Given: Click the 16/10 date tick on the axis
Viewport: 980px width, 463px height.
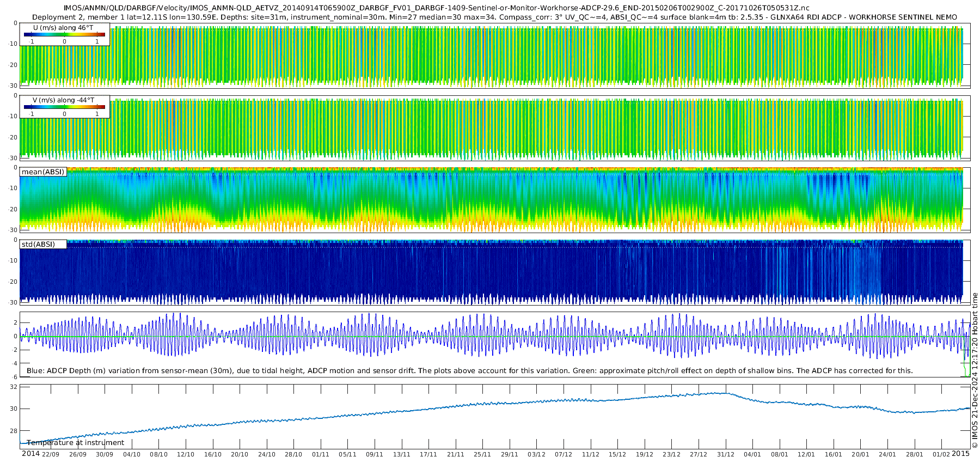Looking at the screenshot, I should tap(213, 454).
